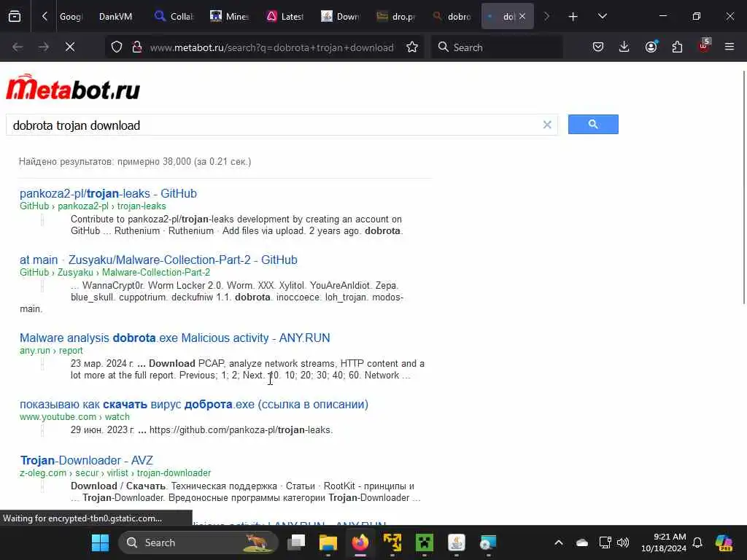
Task: Click the browser Search box
Action: click(497, 47)
